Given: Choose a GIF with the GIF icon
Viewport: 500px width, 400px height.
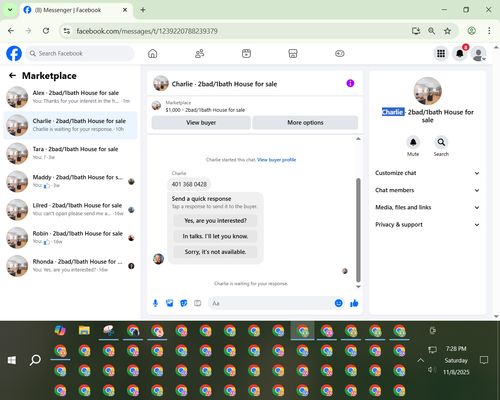Looking at the screenshot, I should (x=198, y=303).
